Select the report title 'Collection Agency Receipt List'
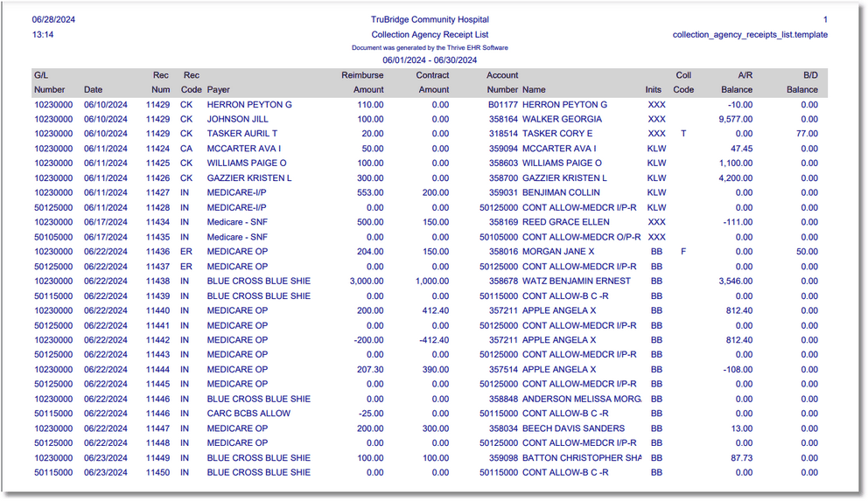The height and width of the screenshot is (501, 868). tap(430, 34)
